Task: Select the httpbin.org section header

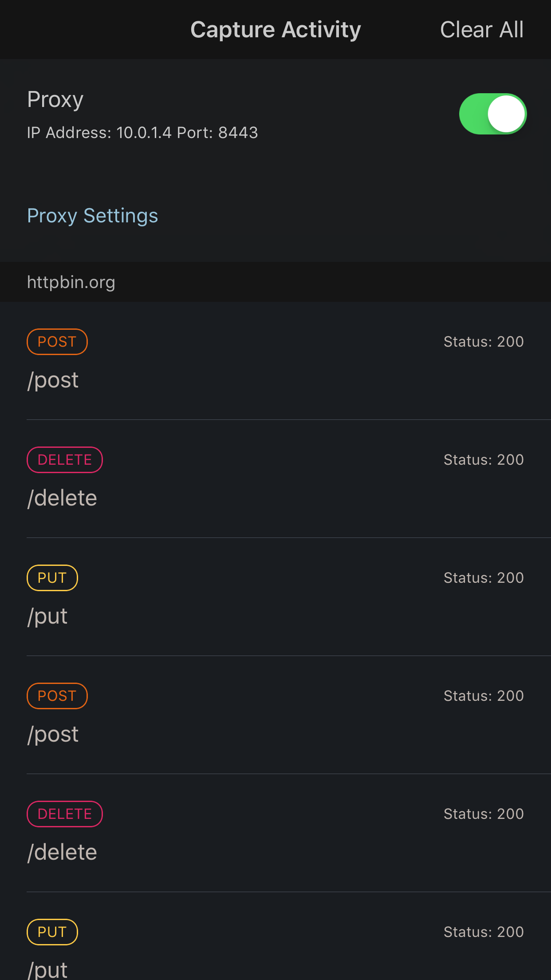Action: click(71, 282)
